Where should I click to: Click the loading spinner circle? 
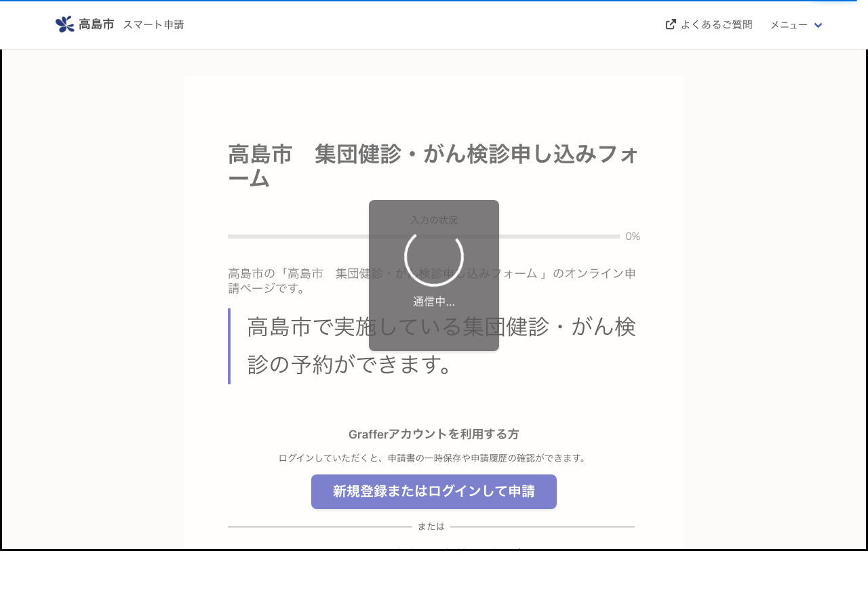(x=434, y=257)
